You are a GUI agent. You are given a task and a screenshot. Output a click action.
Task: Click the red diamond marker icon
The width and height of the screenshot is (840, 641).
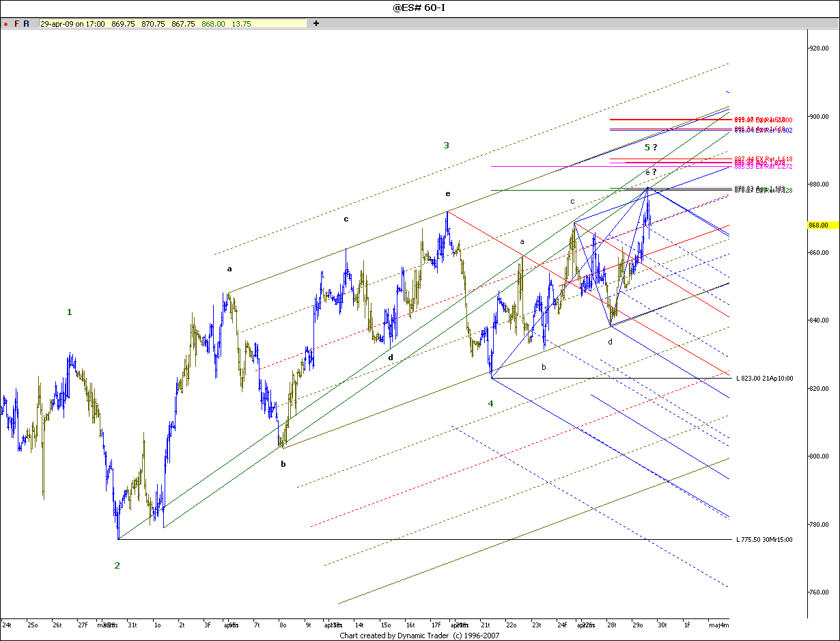tap(5, 23)
